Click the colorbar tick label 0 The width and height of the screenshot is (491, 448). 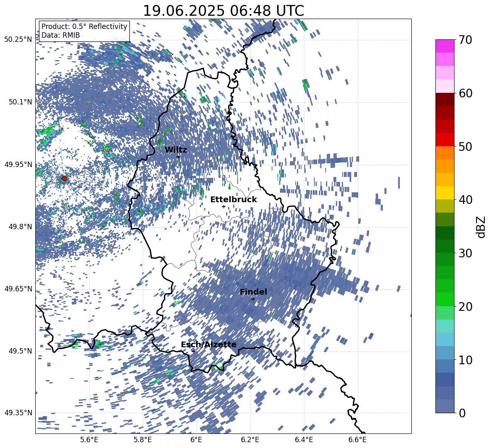[462, 413]
